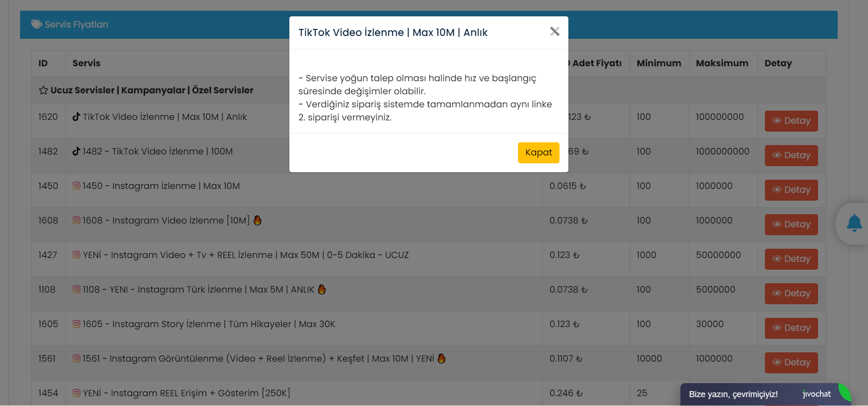
Task: Click the modal title 'TikTok Video İzlenme | Max 10M | Anlık'
Action: pos(393,33)
